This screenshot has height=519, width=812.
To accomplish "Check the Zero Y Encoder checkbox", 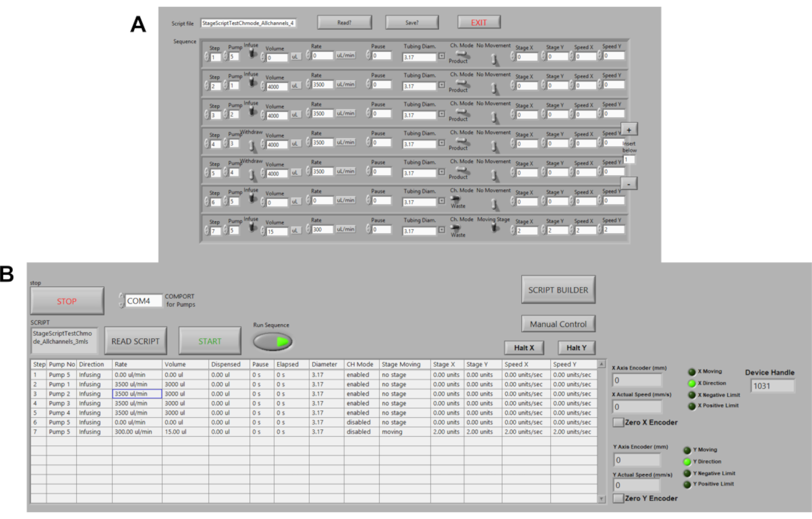I will [618, 498].
